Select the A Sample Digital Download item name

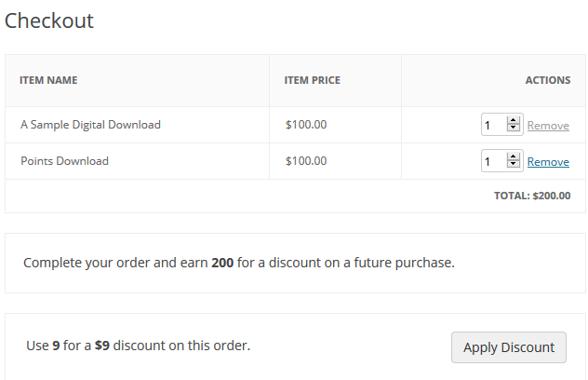pyautogui.click(x=90, y=125)
